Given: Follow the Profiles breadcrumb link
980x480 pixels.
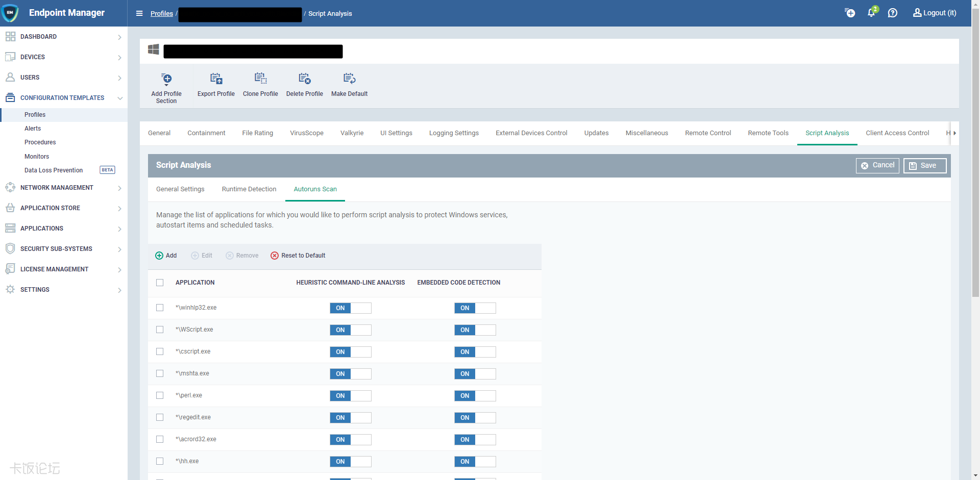Looking at the screenshot, I should (x=162, y=14).
